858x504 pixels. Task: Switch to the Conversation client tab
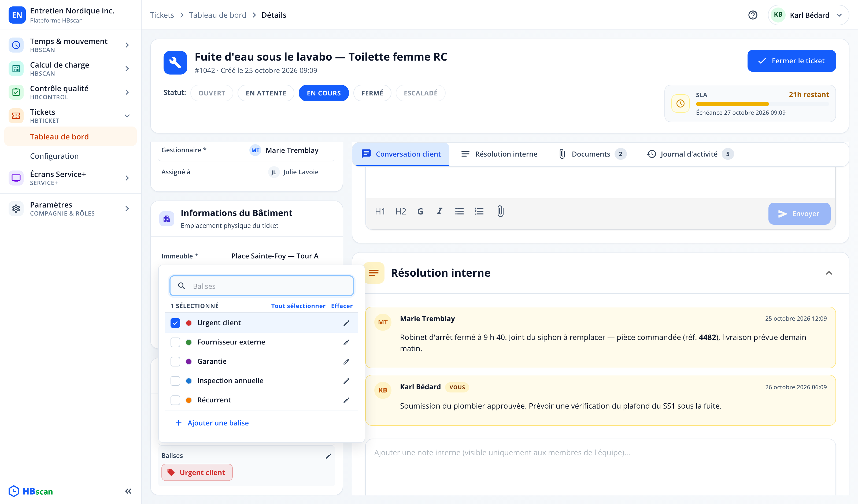[401, 154]
